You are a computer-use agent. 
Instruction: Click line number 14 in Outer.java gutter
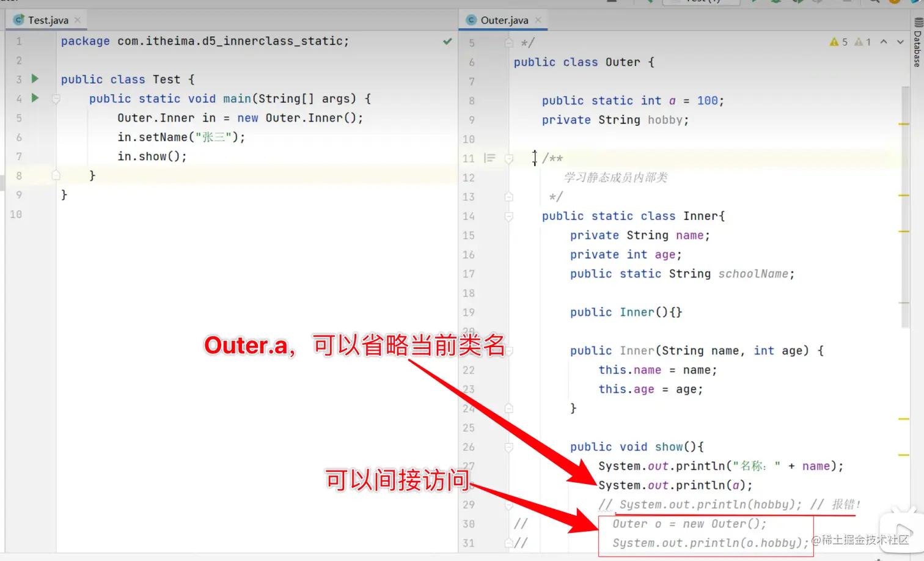468,216
